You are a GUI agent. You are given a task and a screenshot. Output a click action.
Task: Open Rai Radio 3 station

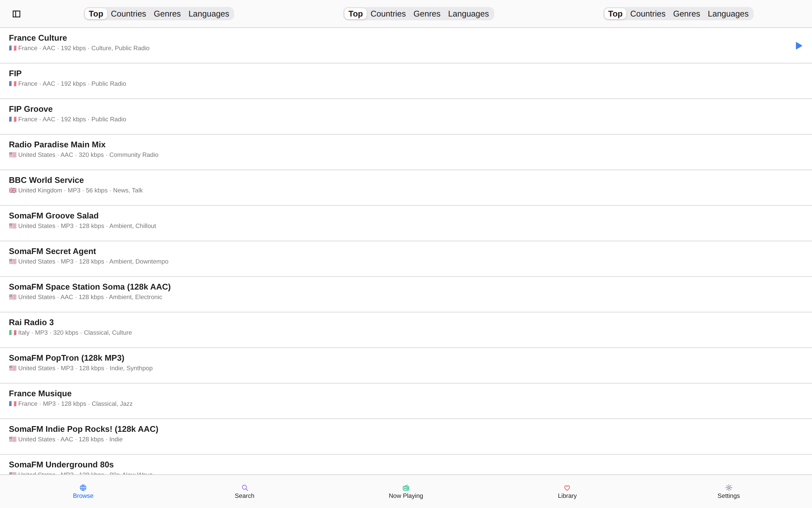[406, 330]
